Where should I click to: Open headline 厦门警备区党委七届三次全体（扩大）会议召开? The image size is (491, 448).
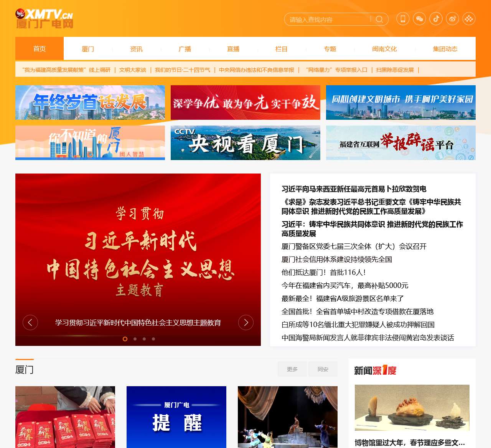pyautogui.click(x=354, y=246)
